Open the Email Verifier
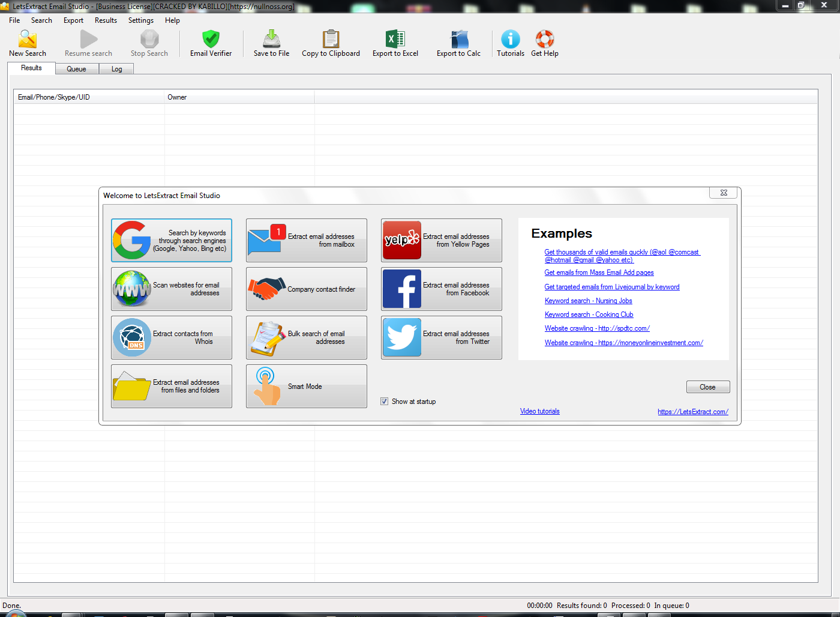This screenshot has height=617, width=840. pyautogui.click(x=211, y=42)
